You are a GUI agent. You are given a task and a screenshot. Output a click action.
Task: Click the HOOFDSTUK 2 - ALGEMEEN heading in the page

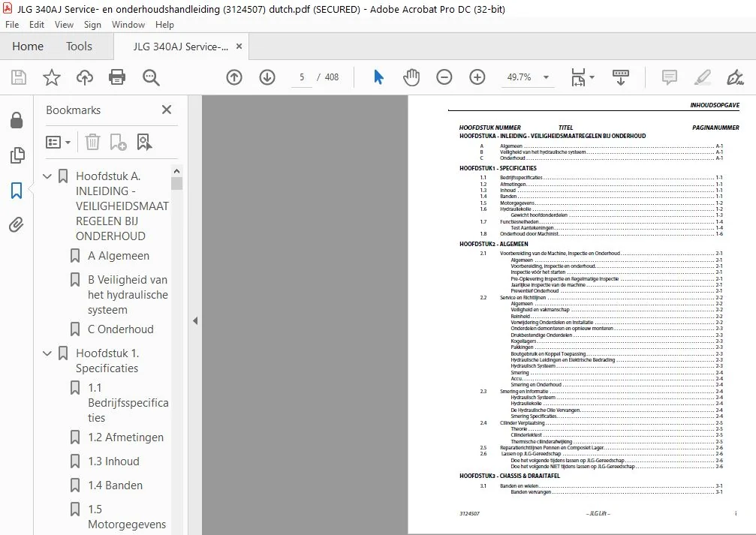pyautogui.click(x=494, y=244)
